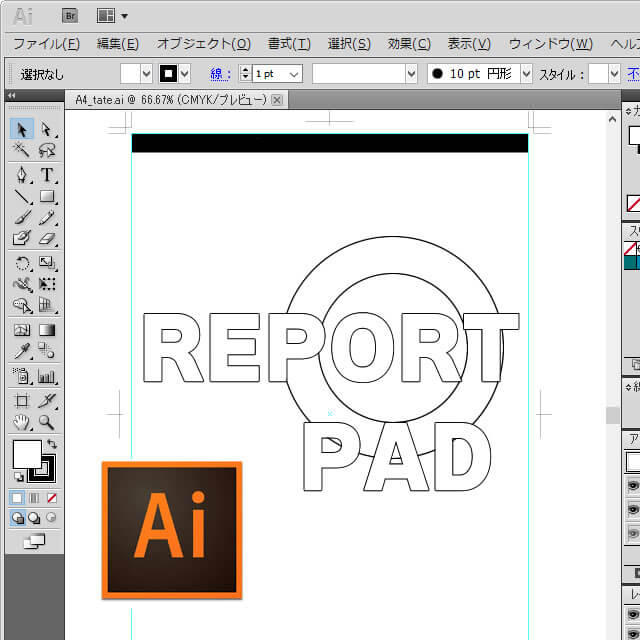Activate the Eraser tool
Screen dimensions: 640x640
(x=46, y=239)
